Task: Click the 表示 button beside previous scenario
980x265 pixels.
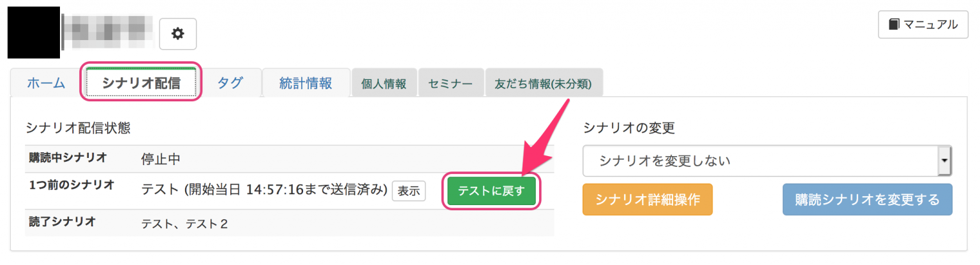Action: [409, 190]
